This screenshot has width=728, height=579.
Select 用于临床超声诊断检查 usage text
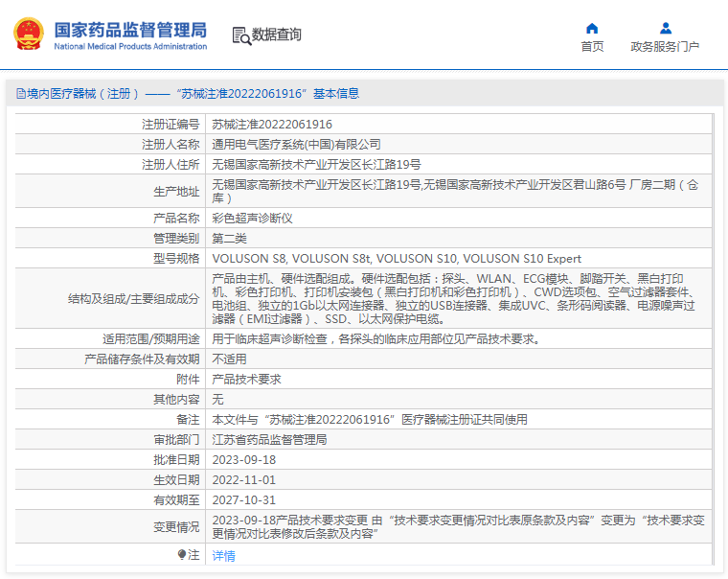tap(376, 339)
